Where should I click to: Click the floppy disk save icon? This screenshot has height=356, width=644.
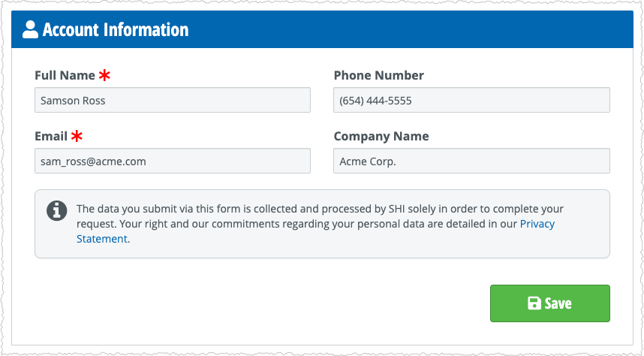point(534,303)
